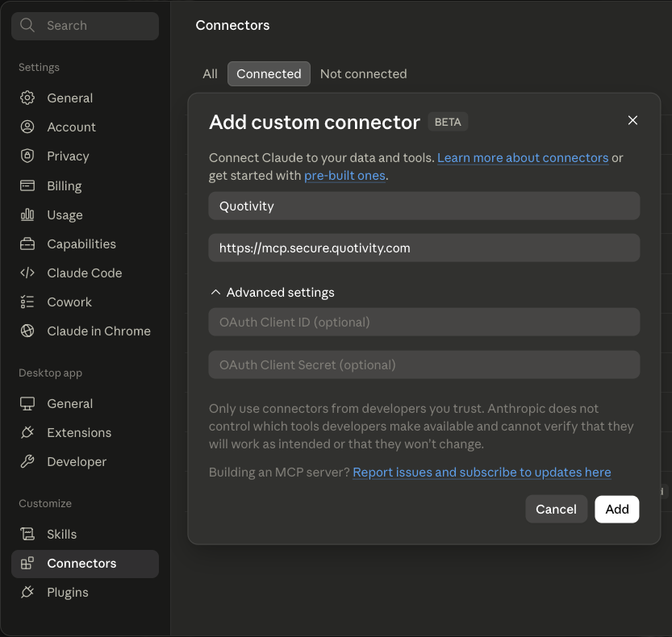Click the Add custom connector title
672x637 pixels.
click(x=315, y=122)
